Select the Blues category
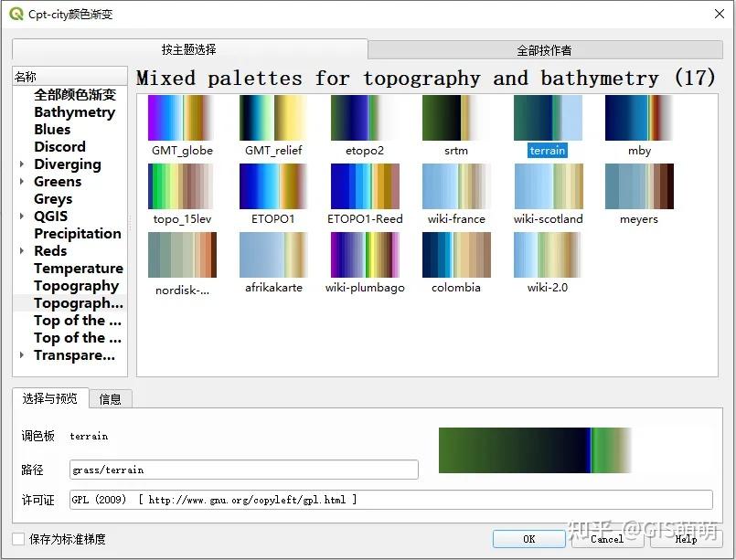Screen dimensions: 736x560 coord(52,130)
